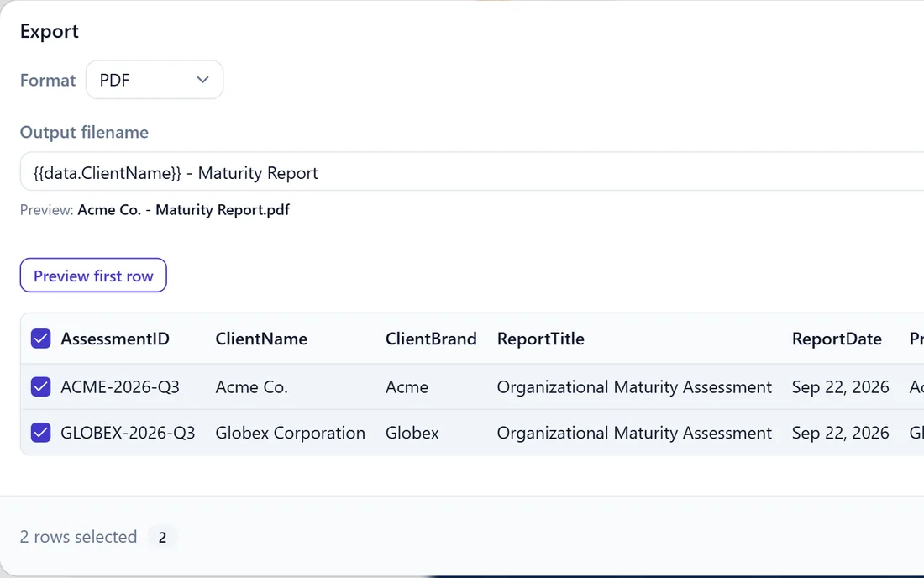Click the Output filename input field
This screenshot has height=578, width=924.
472,171
